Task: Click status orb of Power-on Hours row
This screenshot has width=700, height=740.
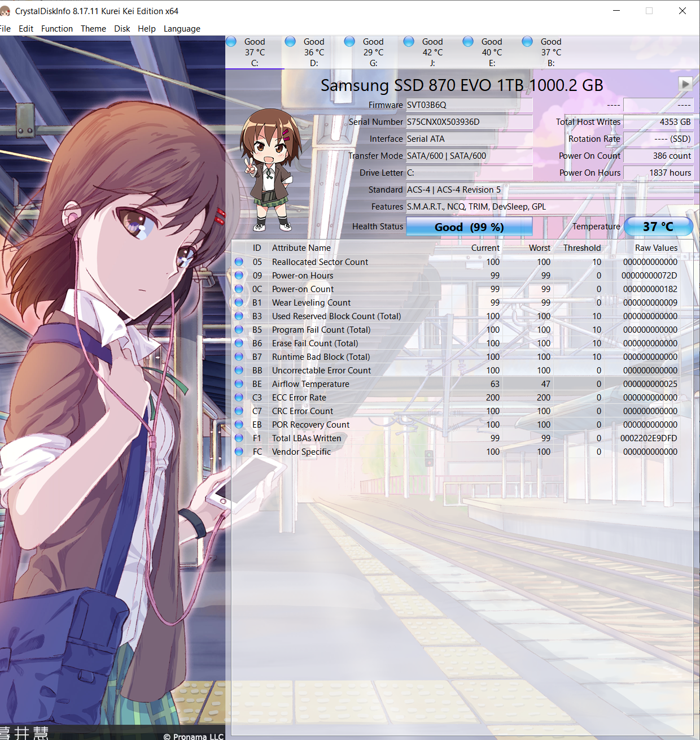Action: (239, 275)
